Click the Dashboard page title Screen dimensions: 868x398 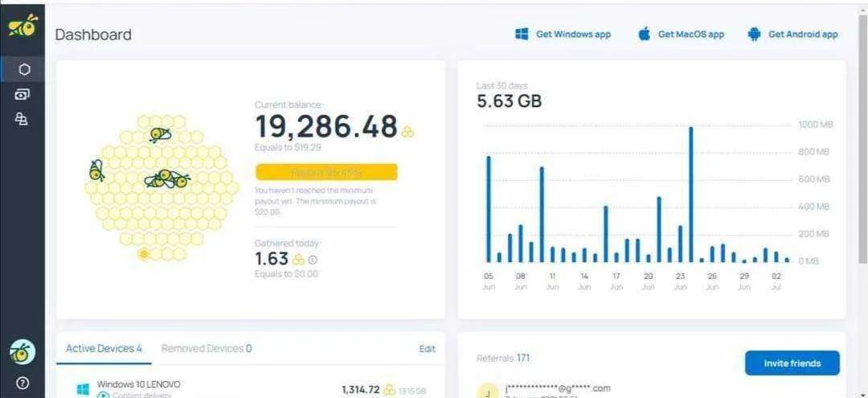93,35
